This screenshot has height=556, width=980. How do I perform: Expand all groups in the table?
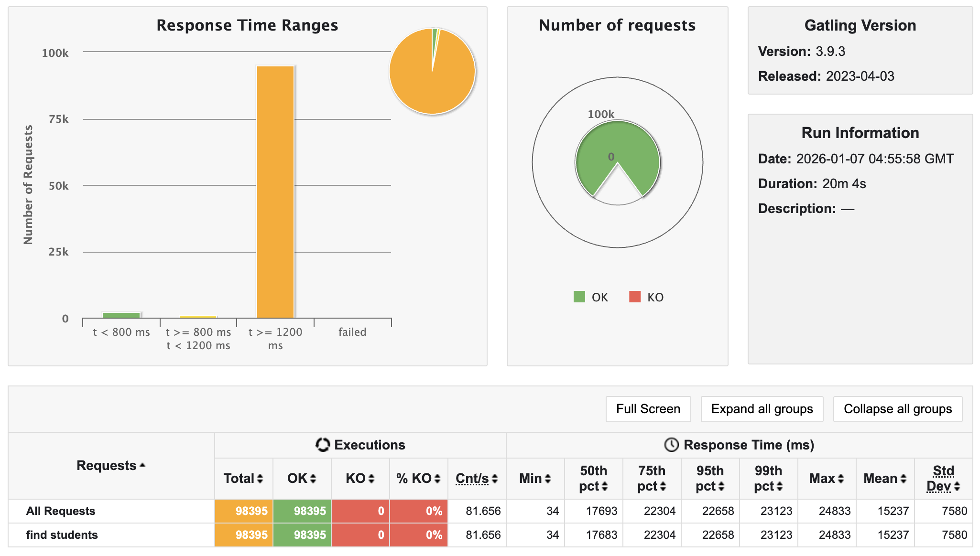[762, 409]
